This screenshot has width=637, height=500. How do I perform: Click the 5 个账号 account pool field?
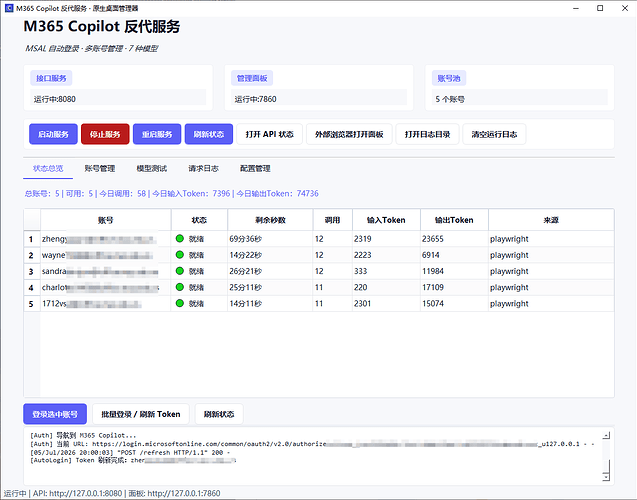coord(520,99)
